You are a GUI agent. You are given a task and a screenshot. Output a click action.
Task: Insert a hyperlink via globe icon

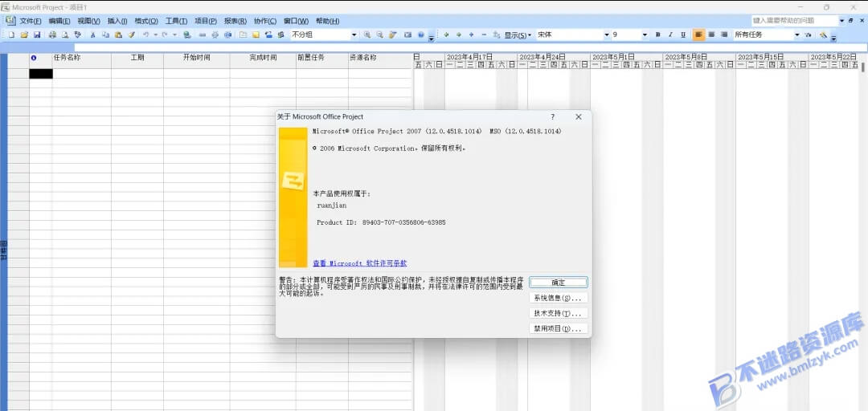187,35
